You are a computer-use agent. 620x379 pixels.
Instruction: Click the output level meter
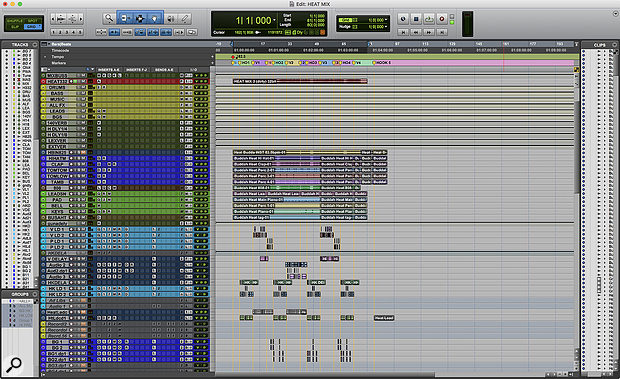[467, 24]
